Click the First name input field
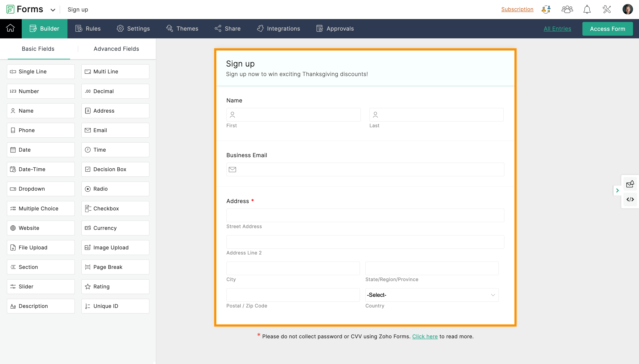Viewport: 639px width, 364px height. coord(293,115)
